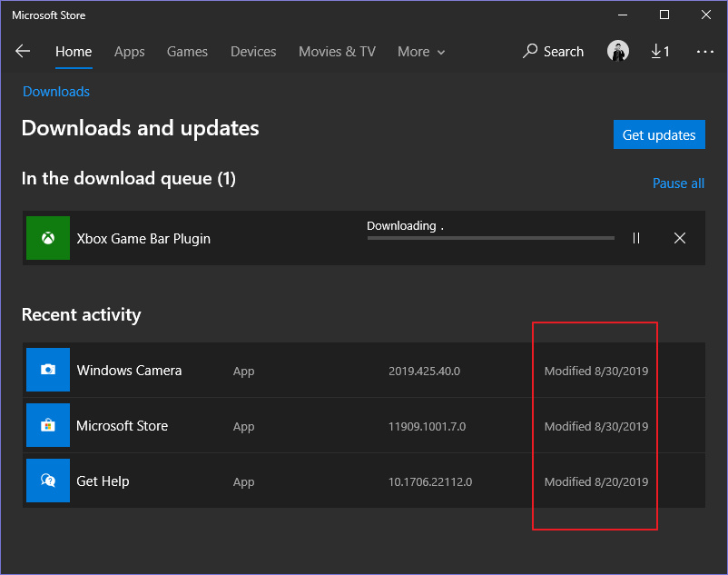
Task: Switch to the Home tab
Action: point(74,52)
